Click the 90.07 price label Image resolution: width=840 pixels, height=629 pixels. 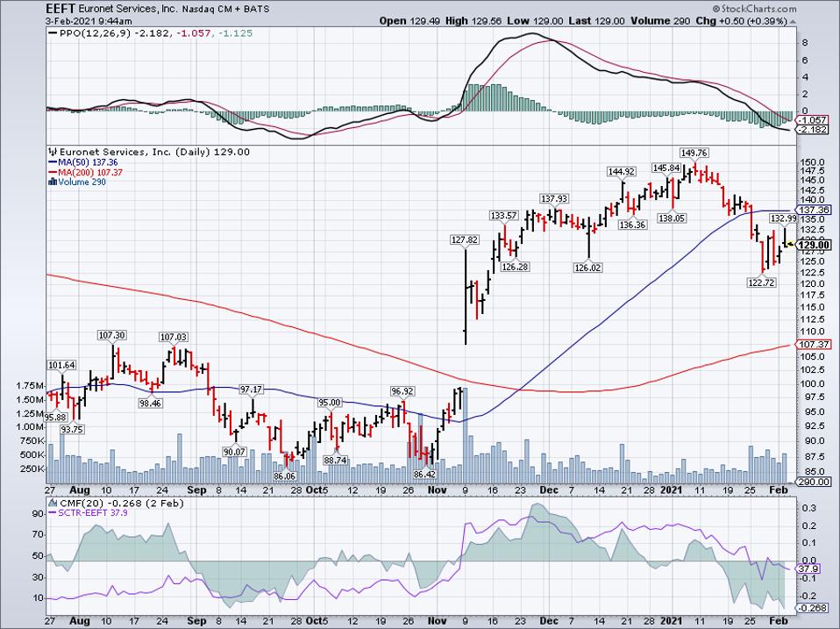[x=234, y=452]
